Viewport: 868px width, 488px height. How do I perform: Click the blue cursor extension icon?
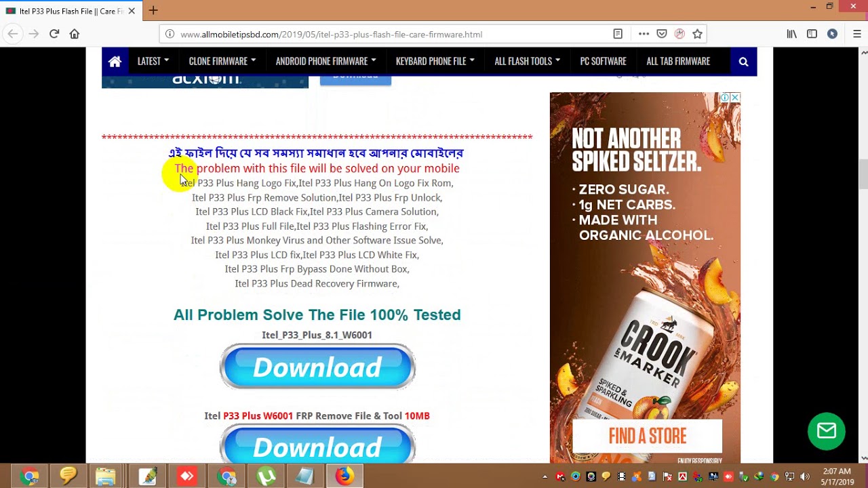tap(832, 34)
